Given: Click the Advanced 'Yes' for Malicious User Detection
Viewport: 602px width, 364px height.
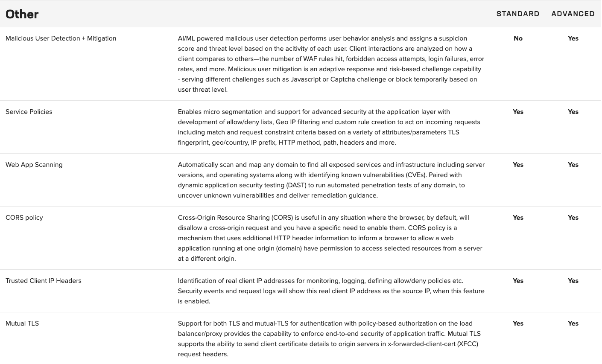Looking at the screenshot, I should pos(573,38).
